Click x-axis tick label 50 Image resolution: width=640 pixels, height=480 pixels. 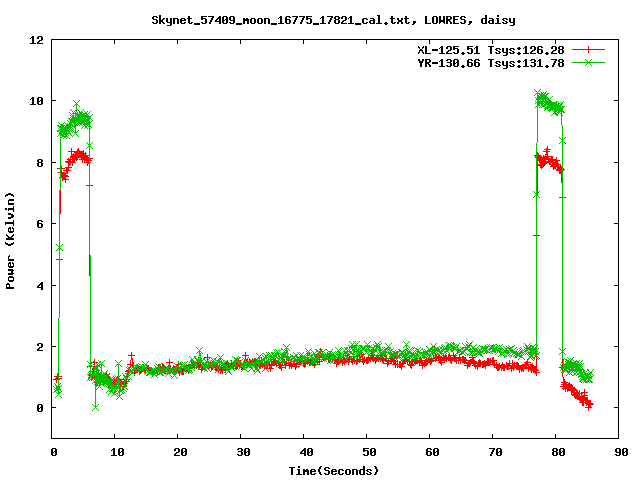369,452
